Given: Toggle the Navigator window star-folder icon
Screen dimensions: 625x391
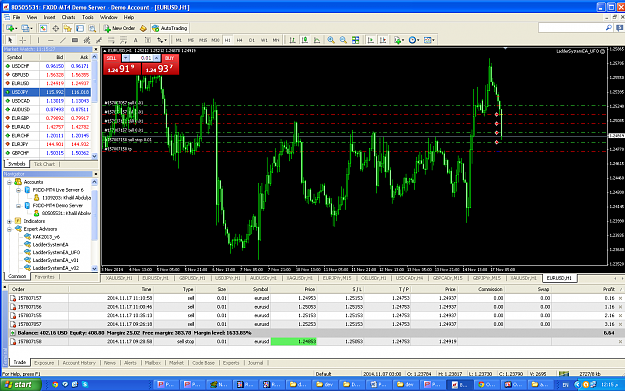Looking at the screenshot, I should tap(67, 28).
